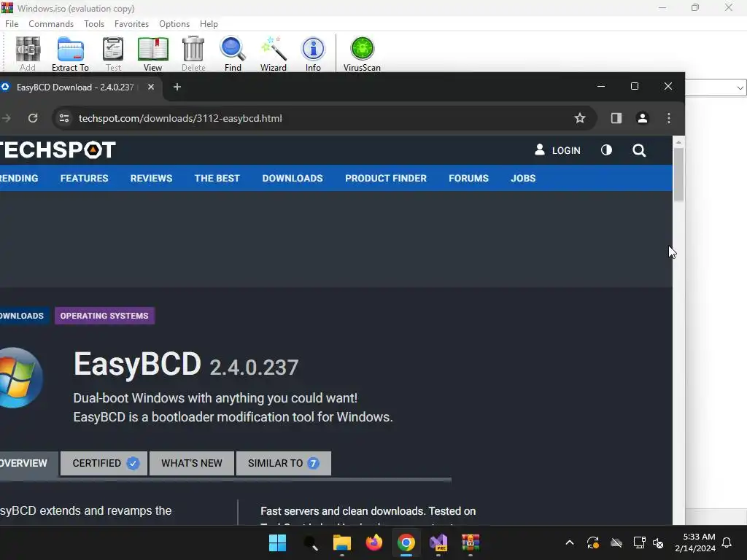Open WinRAR Commands menu

click(51, 24)
